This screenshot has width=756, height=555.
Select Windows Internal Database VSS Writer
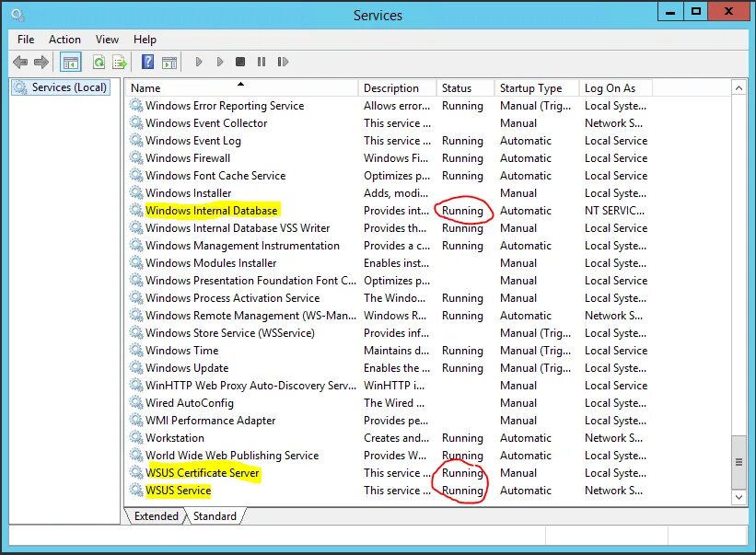point(238,228)
